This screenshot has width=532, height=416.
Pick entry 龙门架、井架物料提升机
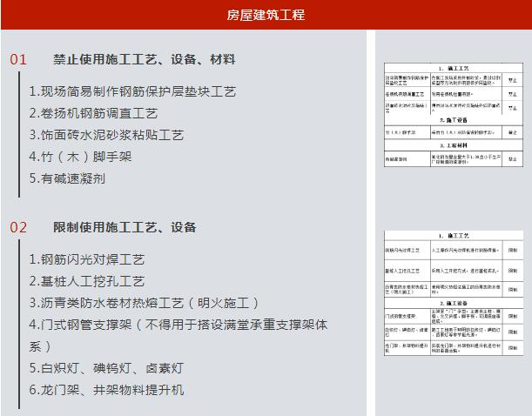(106, 390)
